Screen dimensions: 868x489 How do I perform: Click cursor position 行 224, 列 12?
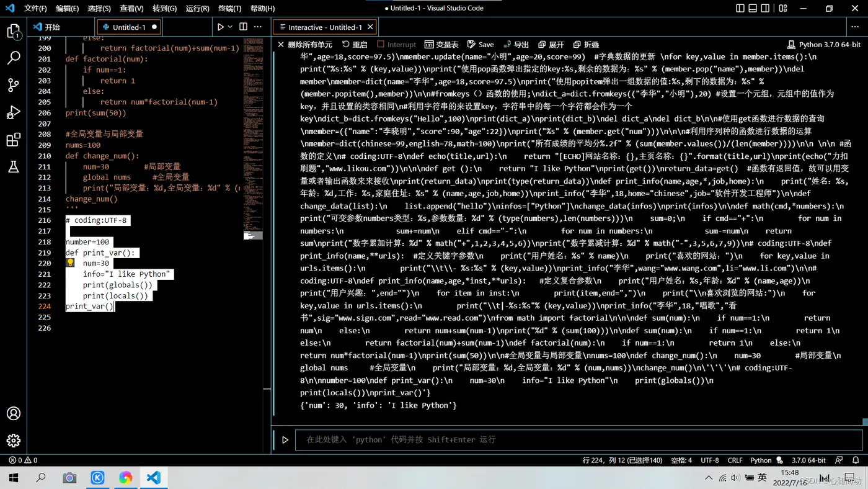(x=622, y=460)
